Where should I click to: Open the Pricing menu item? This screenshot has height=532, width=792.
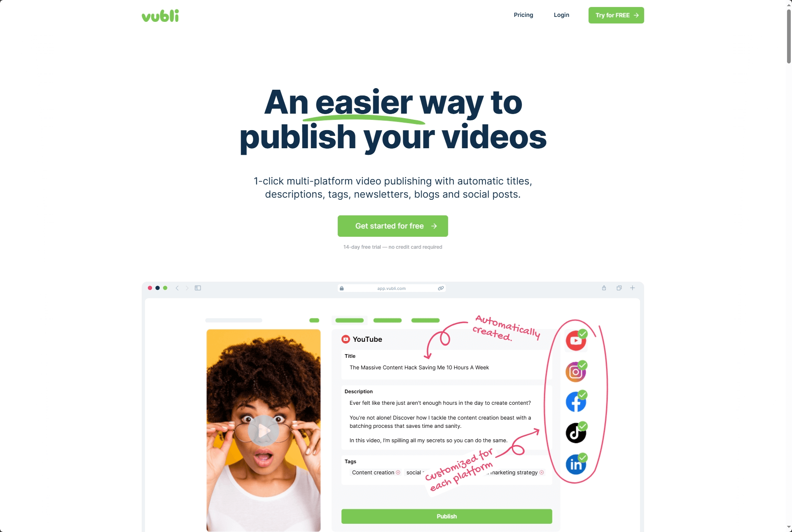523,15
